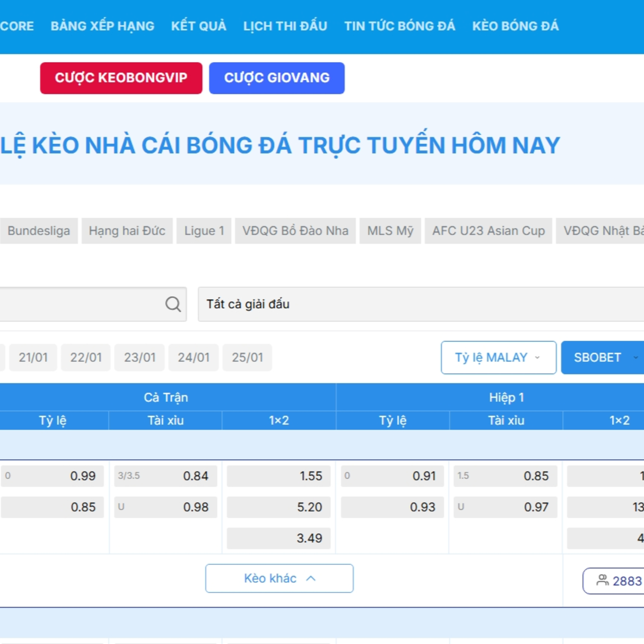The width and height of the screenshot is (644, 644).
Task: Open TIN TỨC BÓNG ĐÁ menu
Action: 400,26
